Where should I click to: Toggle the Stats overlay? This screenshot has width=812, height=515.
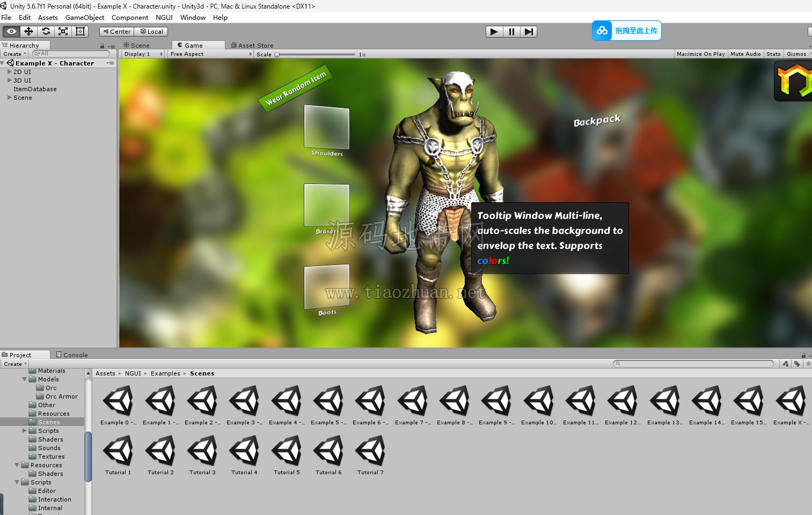773,54
